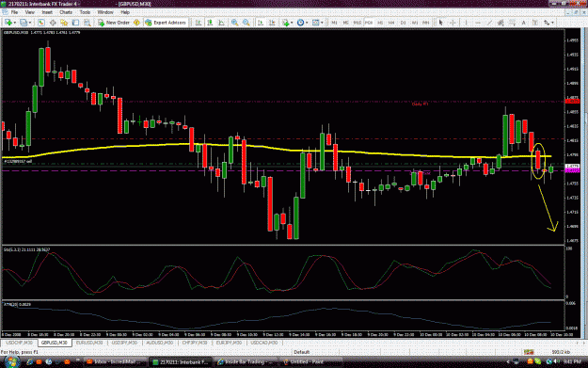This screenshot has height=368, width=588.
Task: Select the Trendline drawing tool
Action: 489,23
